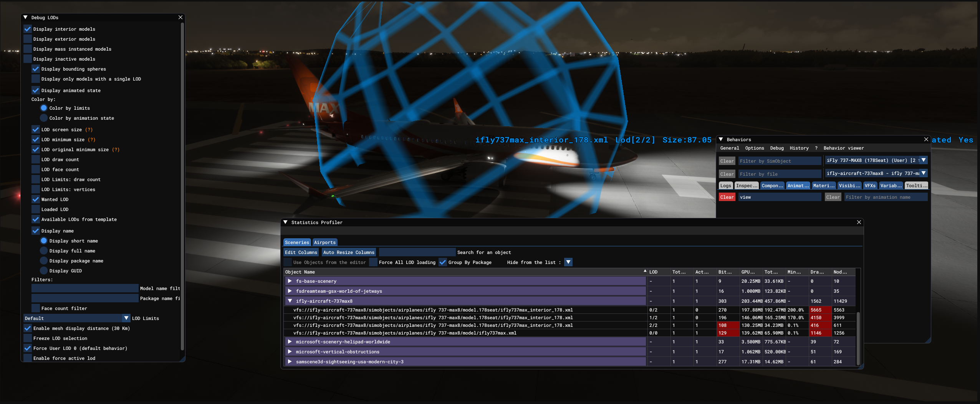Viewport: 980px width, 404px height.
Task: Open the LOD minimum size help (?)
Action: point(91,140)
